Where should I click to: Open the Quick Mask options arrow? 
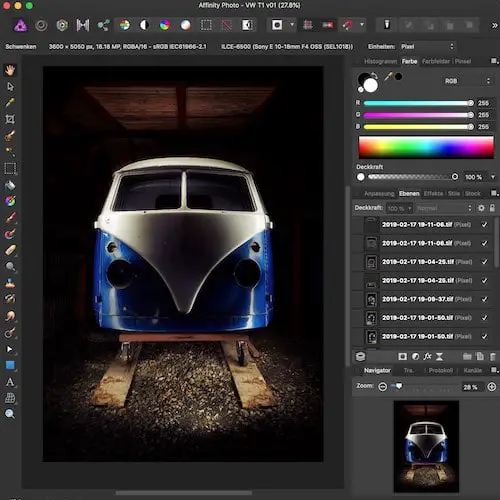click(x=292, y=25)
